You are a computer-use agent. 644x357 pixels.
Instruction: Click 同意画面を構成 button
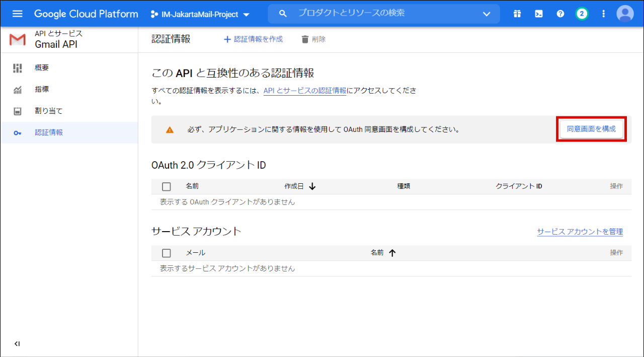click(591, 129)
